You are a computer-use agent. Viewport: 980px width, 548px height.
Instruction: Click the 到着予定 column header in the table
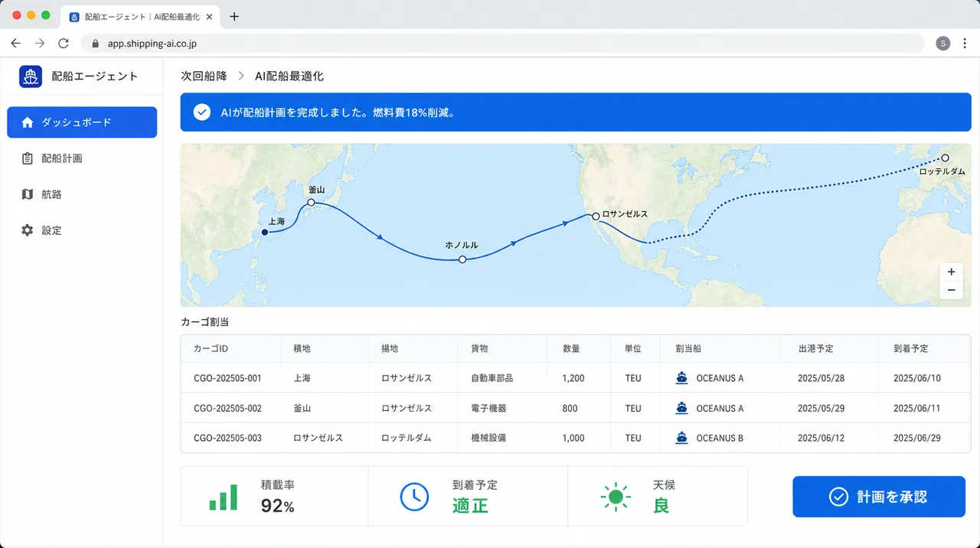911,349
